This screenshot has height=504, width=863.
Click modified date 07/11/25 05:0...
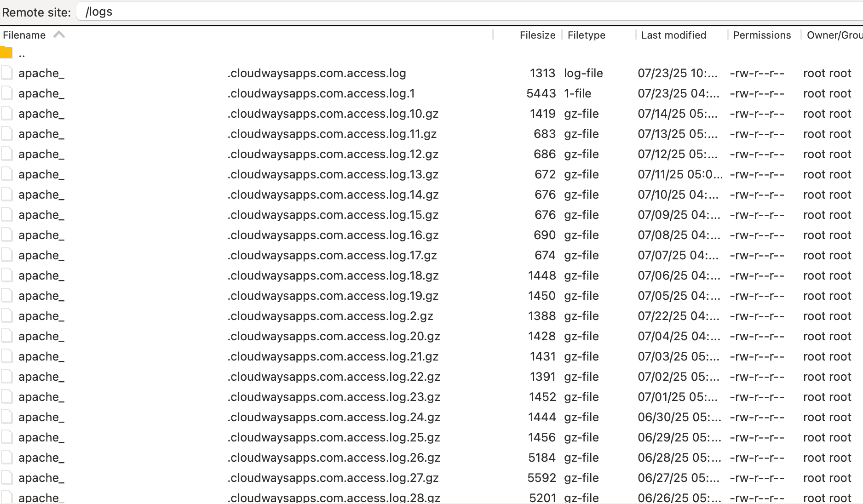[x=680, y=174]
